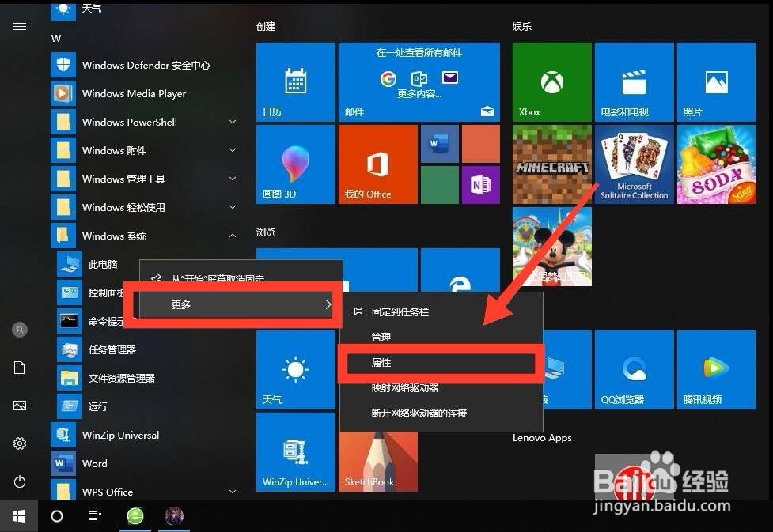Open 更多 submenu in context menu
The image size is (773, 532).
point(236,304)
